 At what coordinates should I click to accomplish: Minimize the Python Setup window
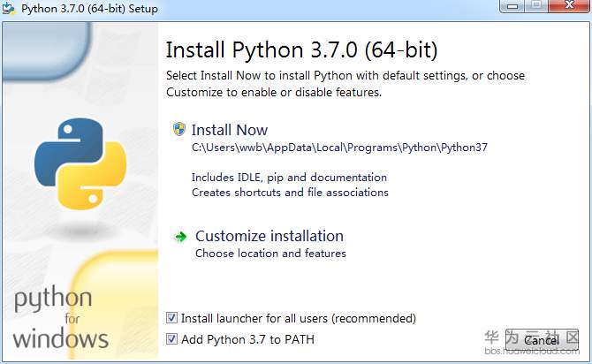[x=512, y=7]
